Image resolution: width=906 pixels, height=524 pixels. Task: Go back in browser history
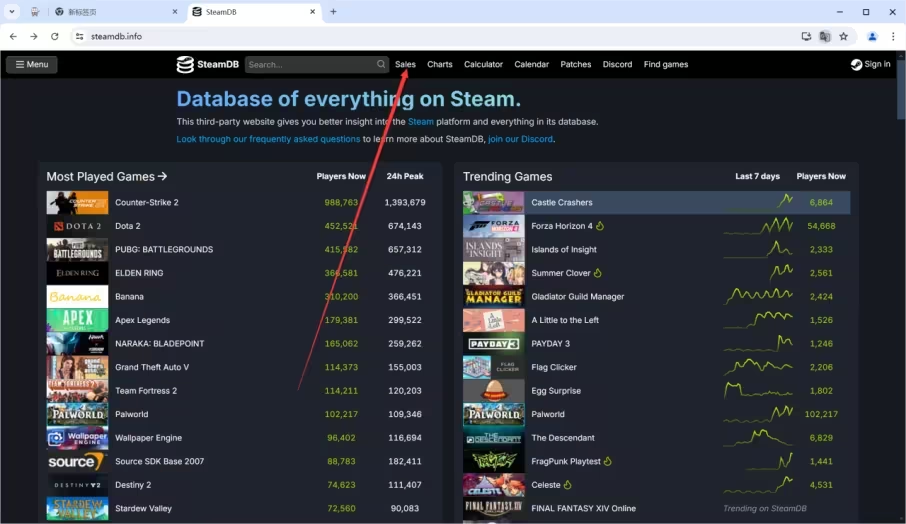(13, 36)
